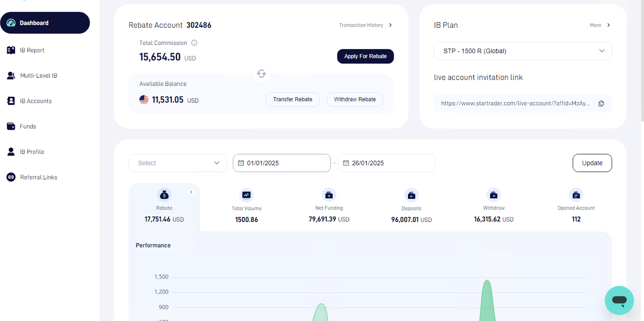Click the IB Profile person icon
Image resolution: width=644 pixels, height=321 pixels.
[x=11, y=152]
